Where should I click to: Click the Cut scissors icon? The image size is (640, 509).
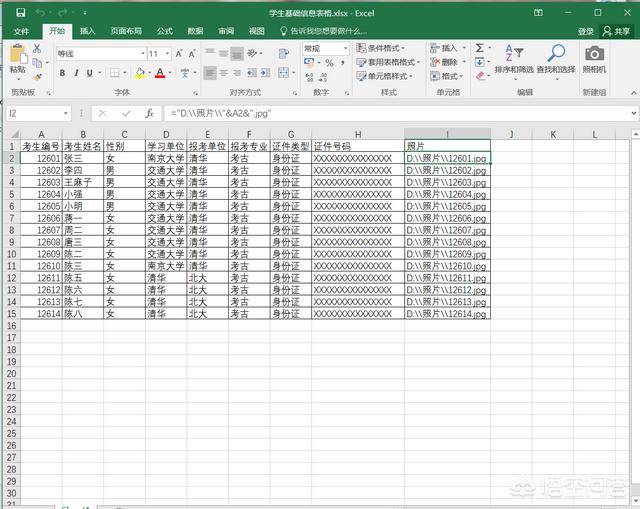tap(37, 48)
